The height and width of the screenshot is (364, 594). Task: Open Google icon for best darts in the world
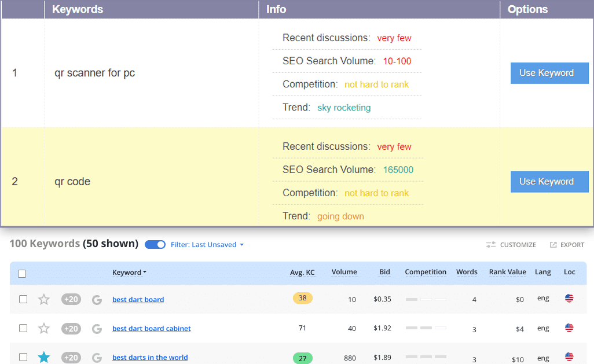[x=97, y=358]
